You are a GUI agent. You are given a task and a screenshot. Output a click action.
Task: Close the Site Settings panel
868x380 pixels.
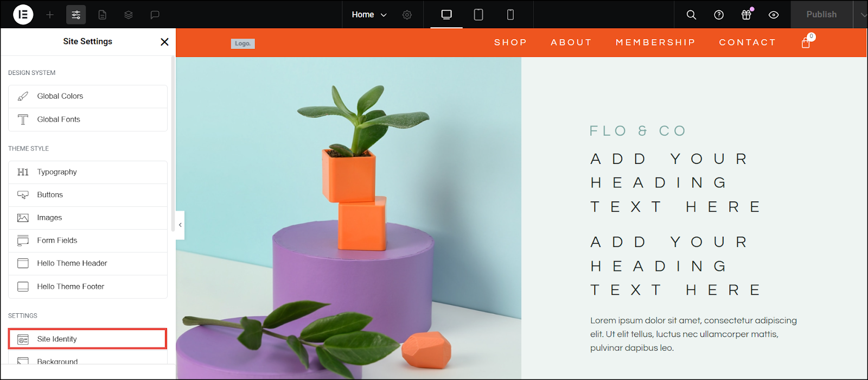(x=164, y=42)
